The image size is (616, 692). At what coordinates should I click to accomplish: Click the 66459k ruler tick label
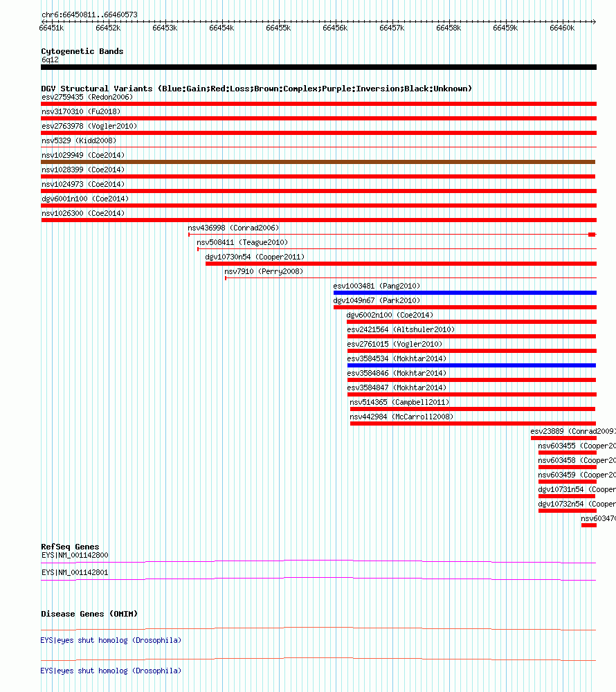click(x=506, y=28)
